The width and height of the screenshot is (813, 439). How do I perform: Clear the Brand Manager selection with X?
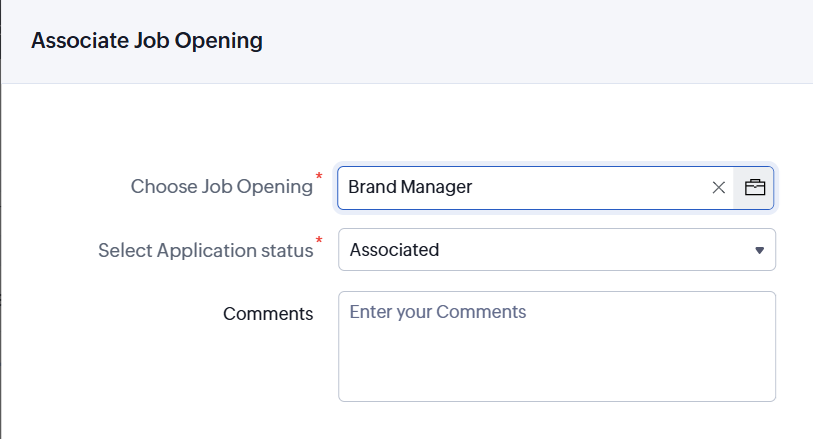coord(718,187)
